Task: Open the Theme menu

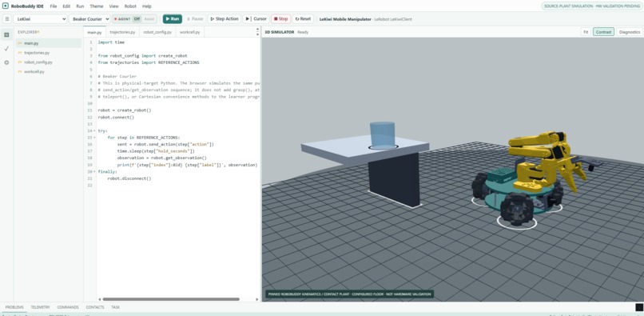Action: click(97, 6)
